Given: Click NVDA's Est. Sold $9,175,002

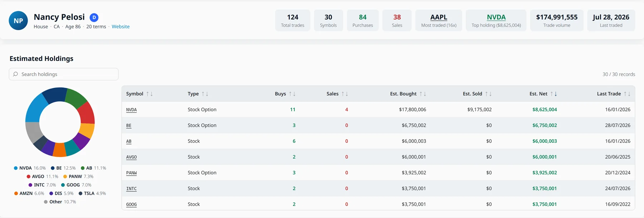Looking at the screenshot, I should (x=479, y=110).
